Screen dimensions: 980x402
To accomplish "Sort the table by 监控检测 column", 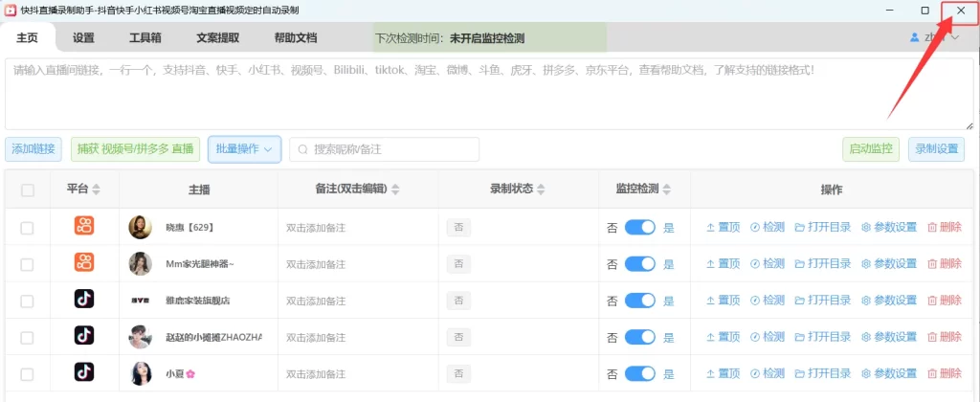I will coord(667,190).
